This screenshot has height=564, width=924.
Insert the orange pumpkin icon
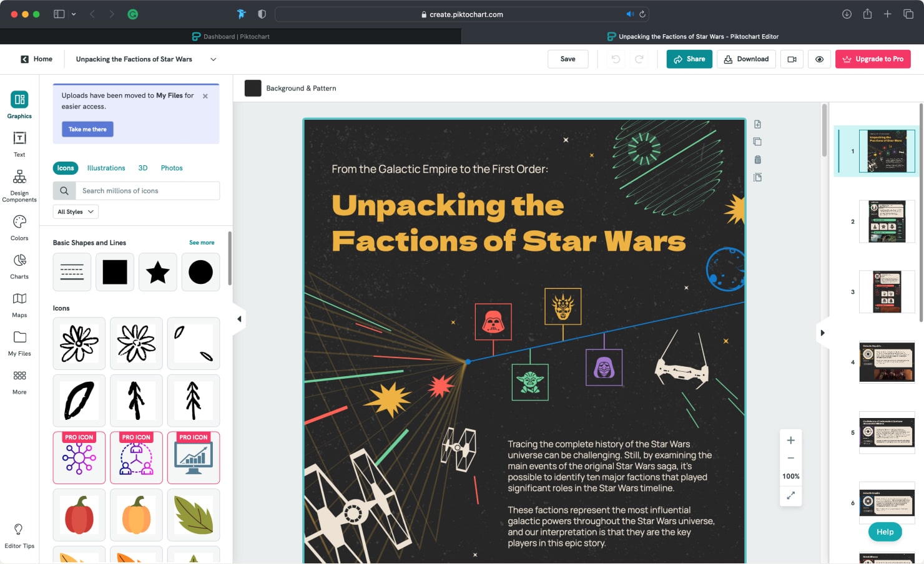tap(136, 515)
